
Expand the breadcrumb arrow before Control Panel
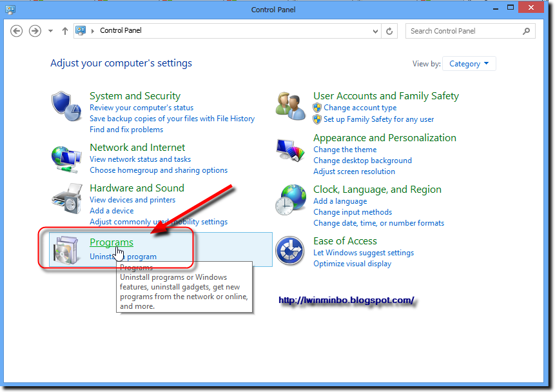click(93, 31)
